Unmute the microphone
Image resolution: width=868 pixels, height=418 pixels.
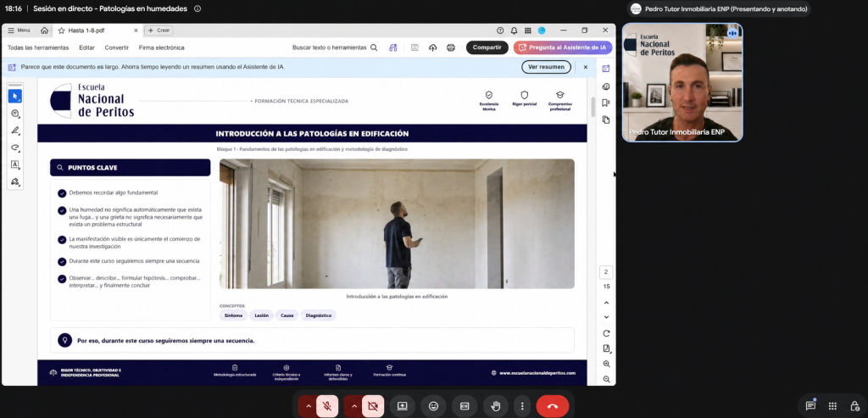click(x=327, y=406)
